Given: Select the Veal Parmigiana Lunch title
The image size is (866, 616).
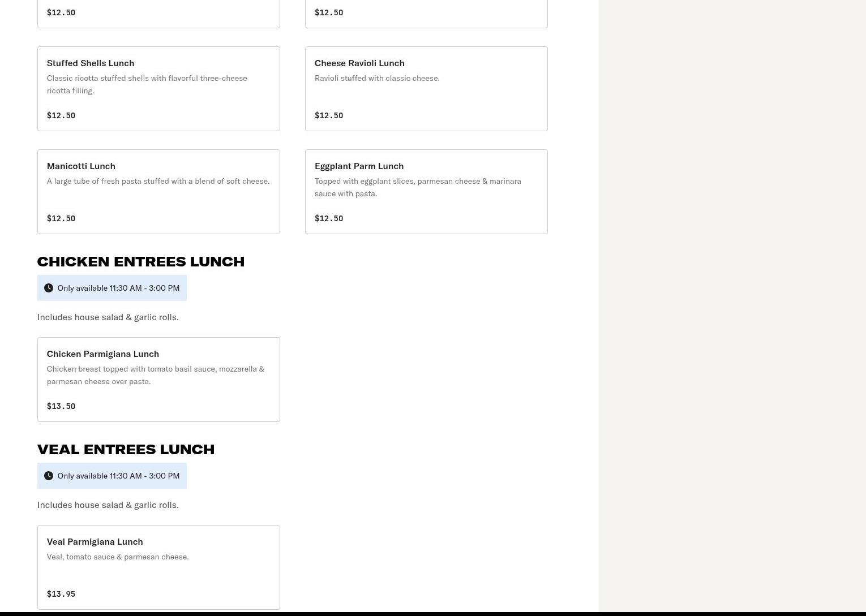Looking at the screenshot, I should [x=95, y=541].
